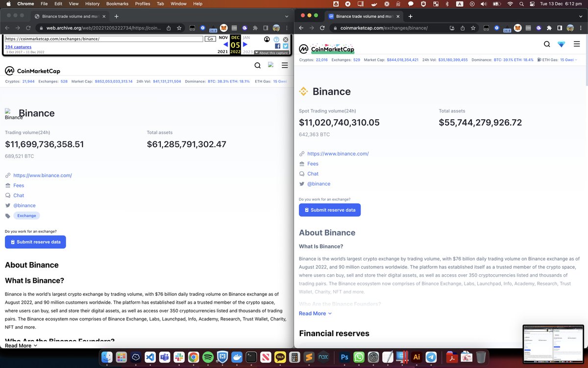Click Submit reserve data on archived page
The width and height of the screenshot is (588, 368).
pos(35,242)
